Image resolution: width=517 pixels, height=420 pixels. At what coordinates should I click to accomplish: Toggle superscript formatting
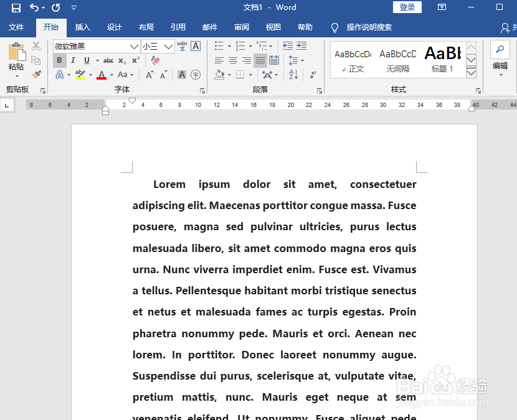[136, 60]
